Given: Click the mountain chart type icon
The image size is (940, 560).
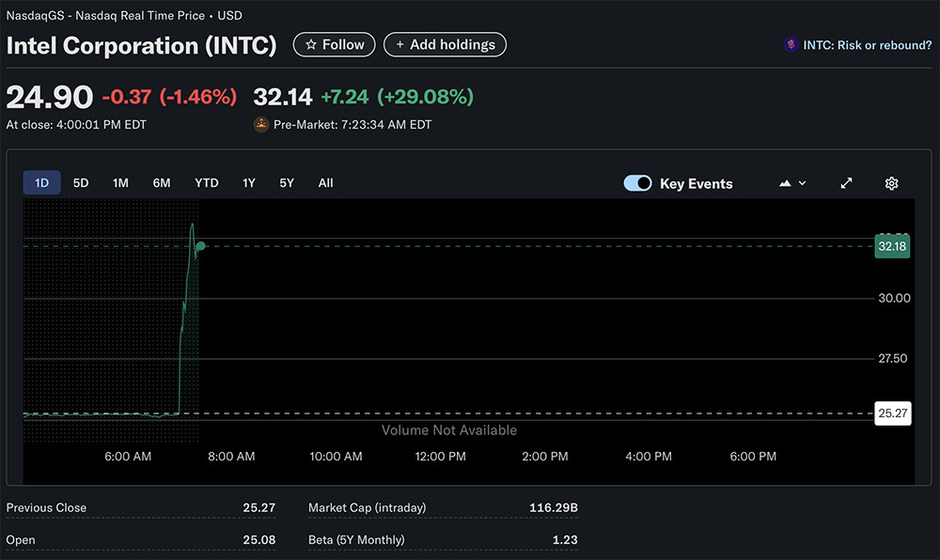Looking at the screenshot, I should point(786,183).
